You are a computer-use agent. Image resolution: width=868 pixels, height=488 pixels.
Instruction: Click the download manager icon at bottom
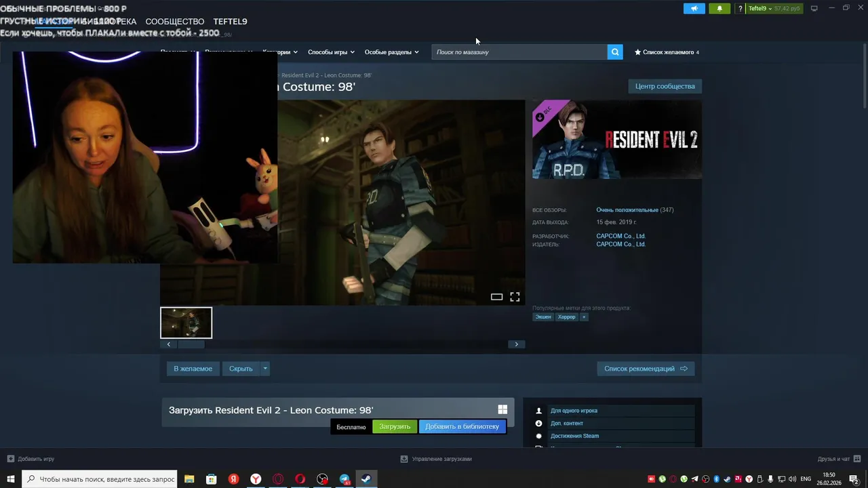[x=404, y=459]
